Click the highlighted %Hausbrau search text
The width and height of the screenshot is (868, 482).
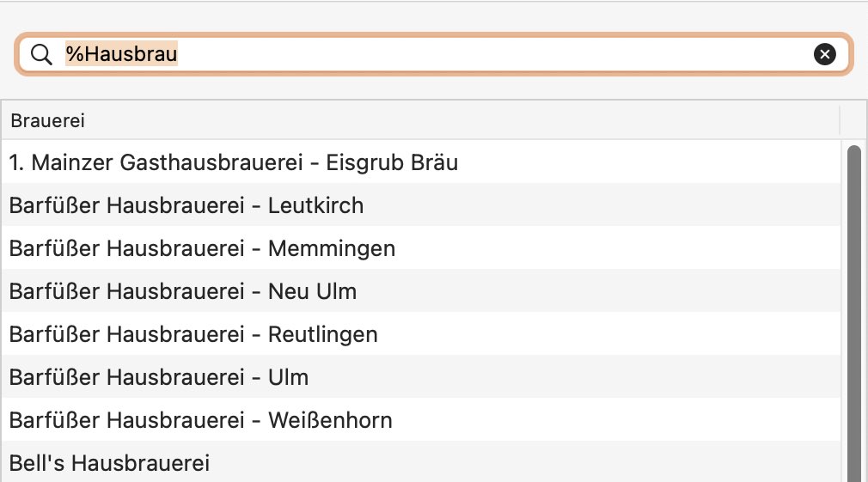click(x=122, y=53)
